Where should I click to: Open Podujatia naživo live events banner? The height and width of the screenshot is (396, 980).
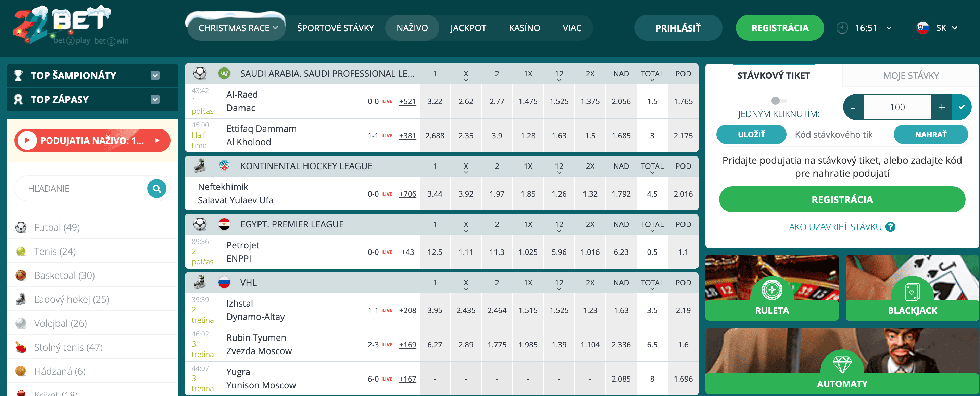tap(92, 140)
